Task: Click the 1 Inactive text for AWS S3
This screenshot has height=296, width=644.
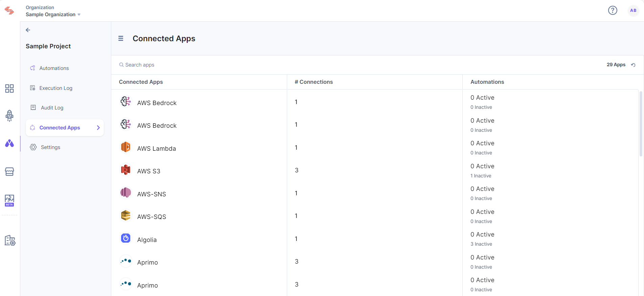Action: tap(481, 176)
